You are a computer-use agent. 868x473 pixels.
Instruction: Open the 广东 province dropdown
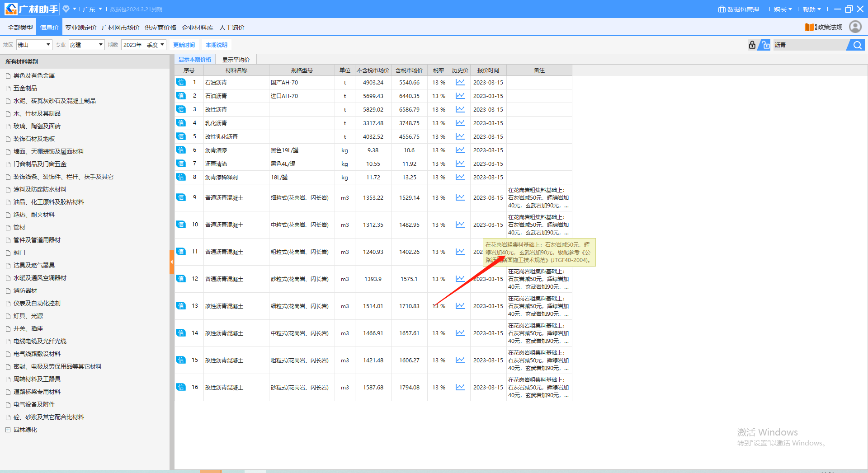92,9
